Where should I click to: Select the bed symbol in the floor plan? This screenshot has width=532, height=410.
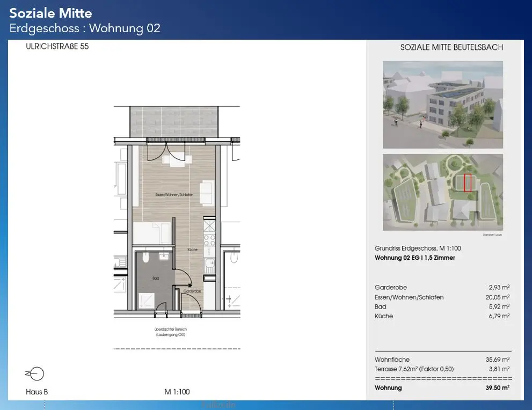point(152,233)
